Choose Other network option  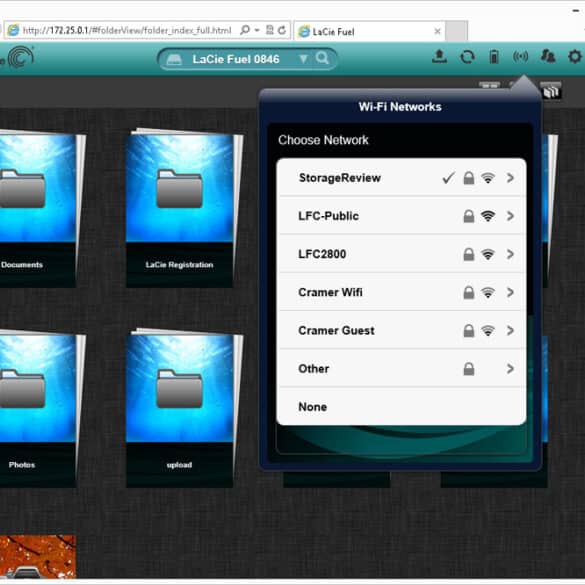401,369
